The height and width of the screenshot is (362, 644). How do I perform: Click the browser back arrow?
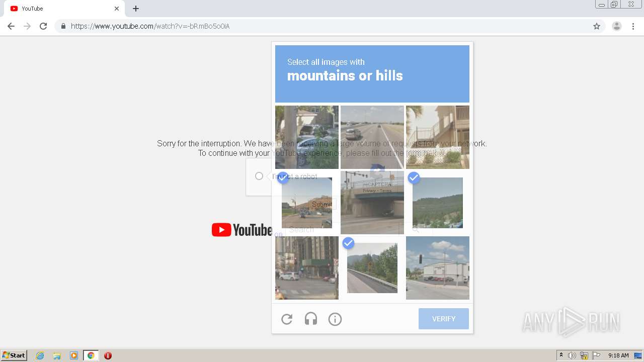click(11, 26)
